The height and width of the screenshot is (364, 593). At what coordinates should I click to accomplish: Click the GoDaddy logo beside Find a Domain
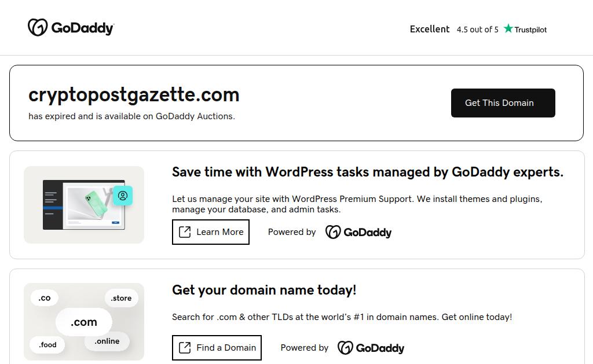[371, 348]
